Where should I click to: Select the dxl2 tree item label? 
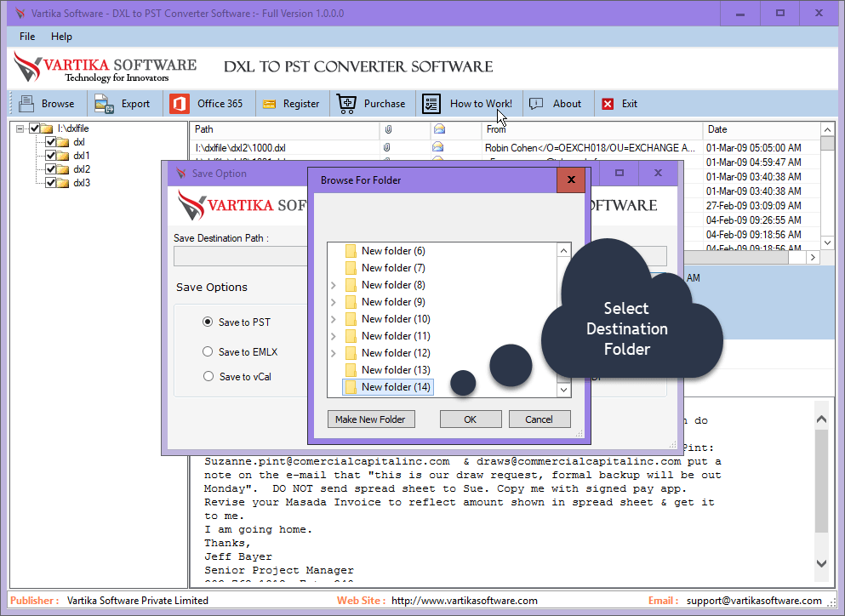coord(82,169)
